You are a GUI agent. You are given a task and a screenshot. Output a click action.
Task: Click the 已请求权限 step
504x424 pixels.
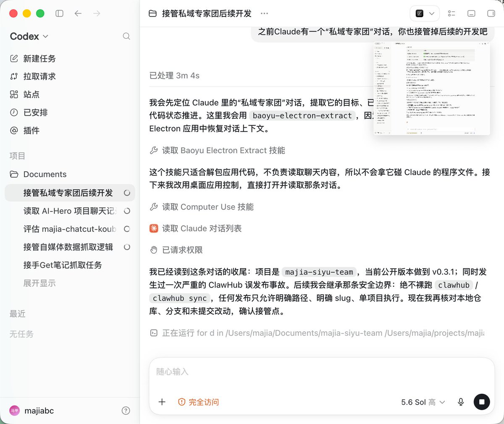click(x=176, y=250)
